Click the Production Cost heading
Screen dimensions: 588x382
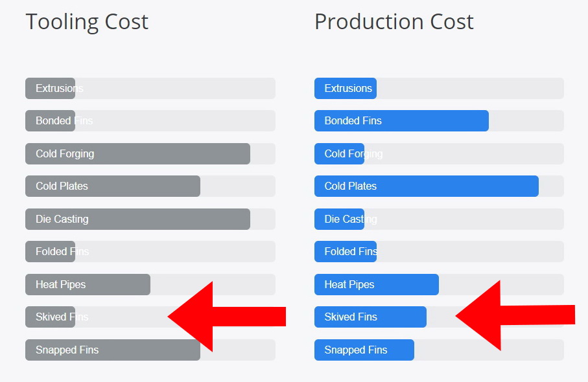(x=394, y=22)
